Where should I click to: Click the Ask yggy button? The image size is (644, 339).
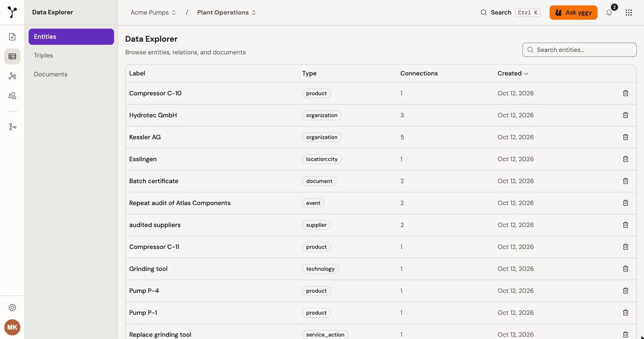[573, 13]
